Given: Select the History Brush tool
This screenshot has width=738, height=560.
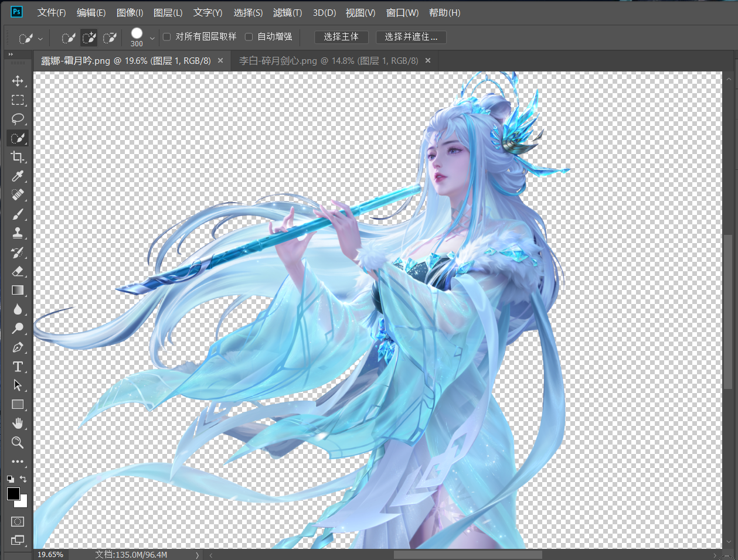Looking at the screenshot, I should click(18, 252).
